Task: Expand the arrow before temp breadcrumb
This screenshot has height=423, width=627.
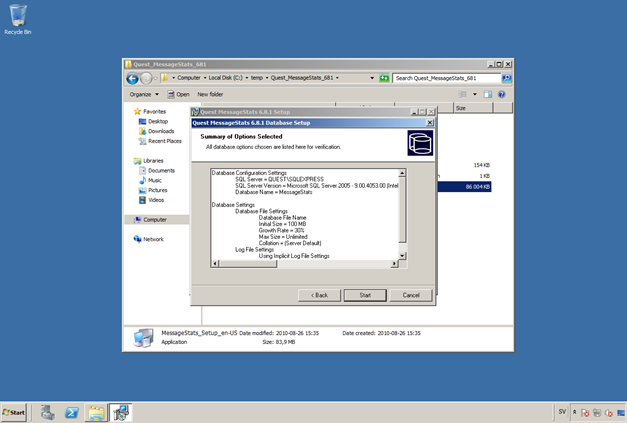Action: [247, 78]
